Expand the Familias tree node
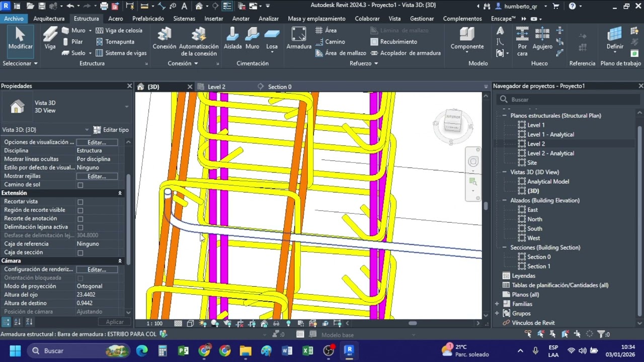644x362 pixels. click(497, 304)
